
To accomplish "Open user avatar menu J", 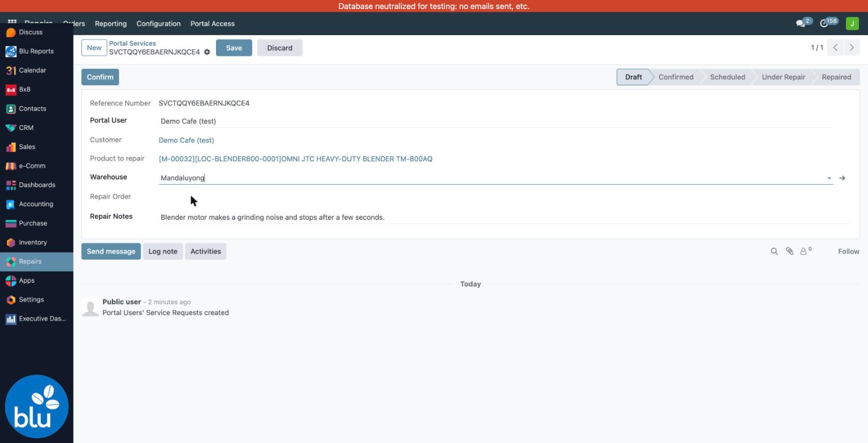I will coord(852,23).
